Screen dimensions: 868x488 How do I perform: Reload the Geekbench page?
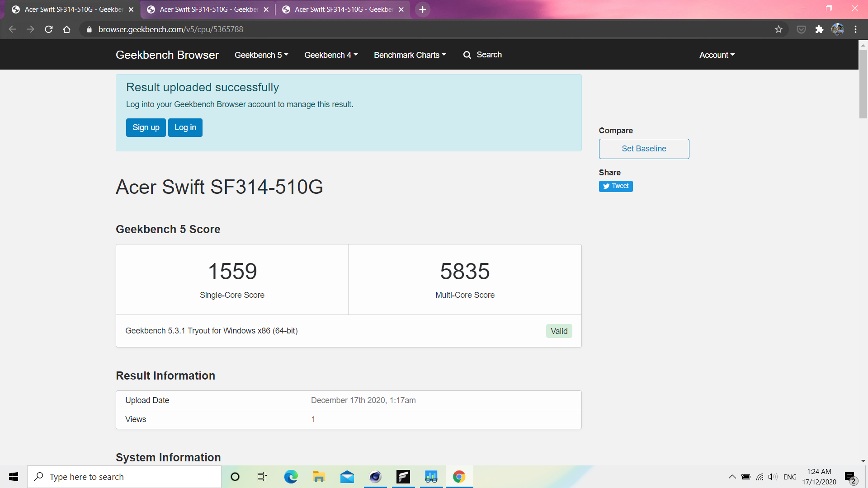click(x=48, y=29)
